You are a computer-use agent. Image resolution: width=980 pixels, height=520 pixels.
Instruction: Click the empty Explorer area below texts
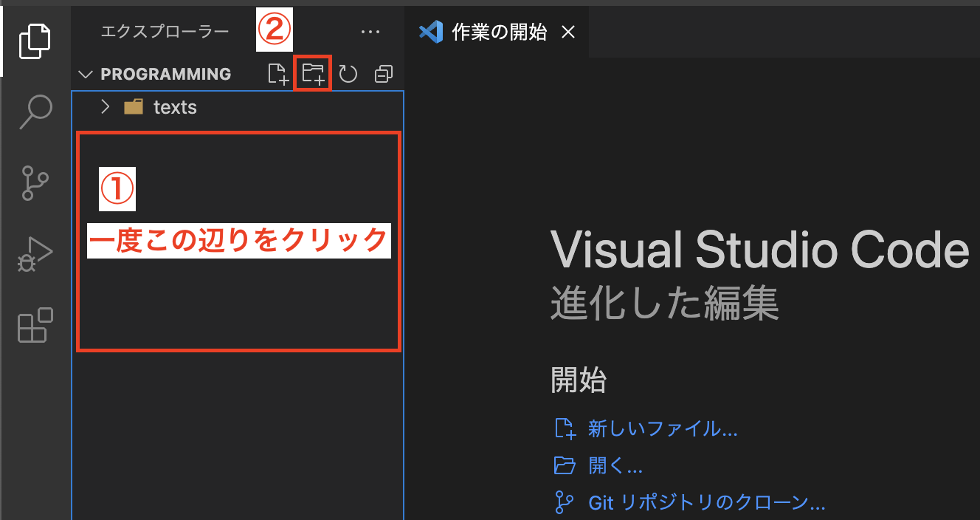[238, 310]
